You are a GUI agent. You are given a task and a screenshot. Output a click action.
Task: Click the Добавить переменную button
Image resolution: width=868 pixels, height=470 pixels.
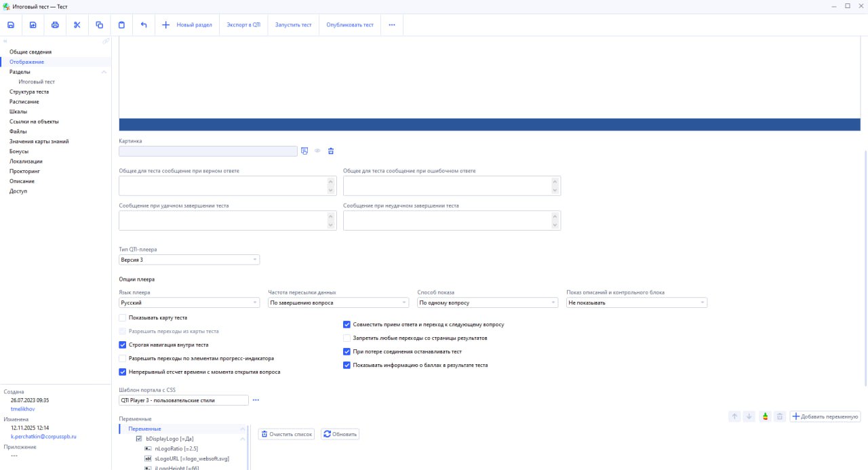point(825,416)
